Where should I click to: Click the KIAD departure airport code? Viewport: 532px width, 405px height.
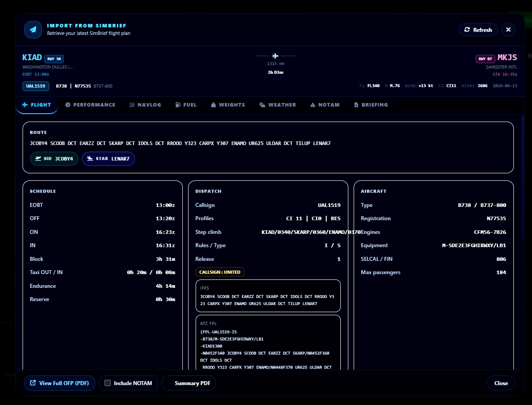(x=32, y=57)
